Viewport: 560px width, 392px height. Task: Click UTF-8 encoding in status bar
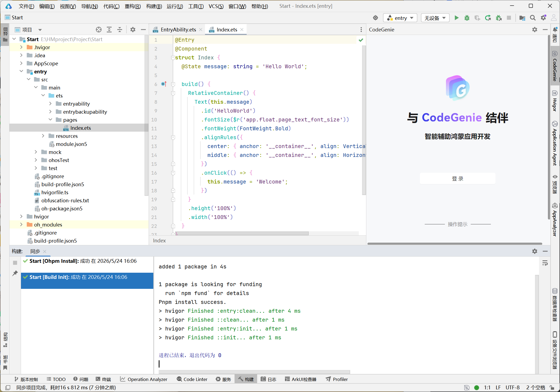(512, 387)
